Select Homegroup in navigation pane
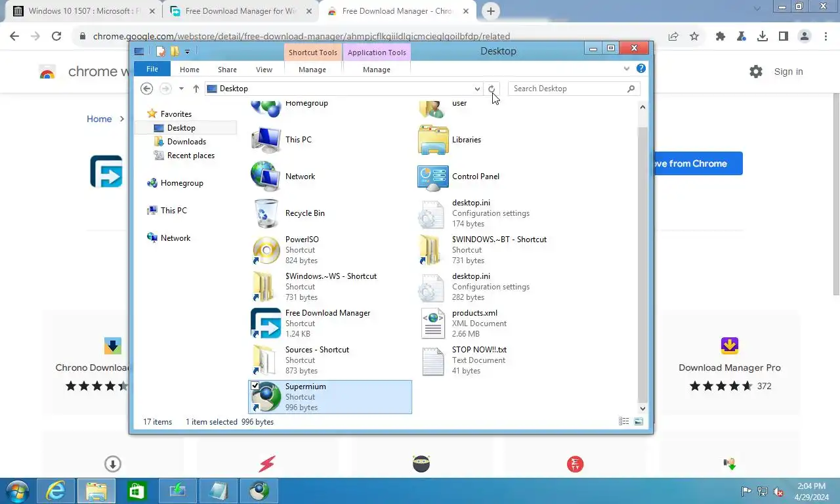This screenshot has height=504, width=840. tap(182, 183)
